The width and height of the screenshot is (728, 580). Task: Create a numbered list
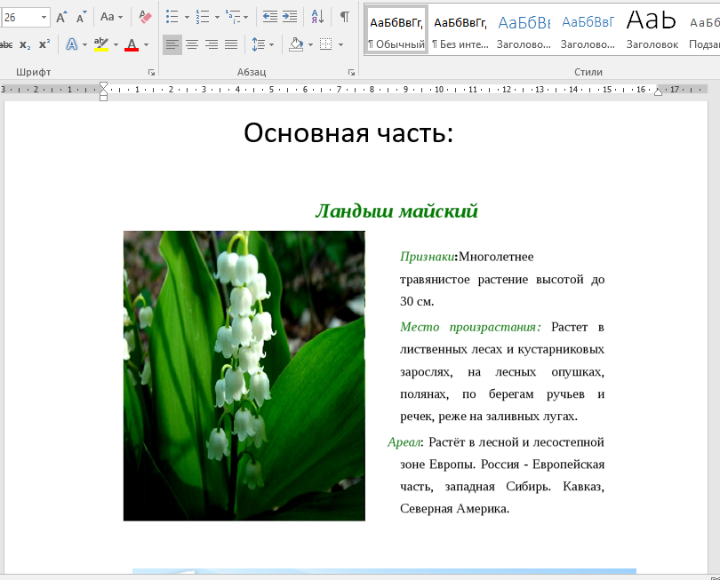coord(203,17)
